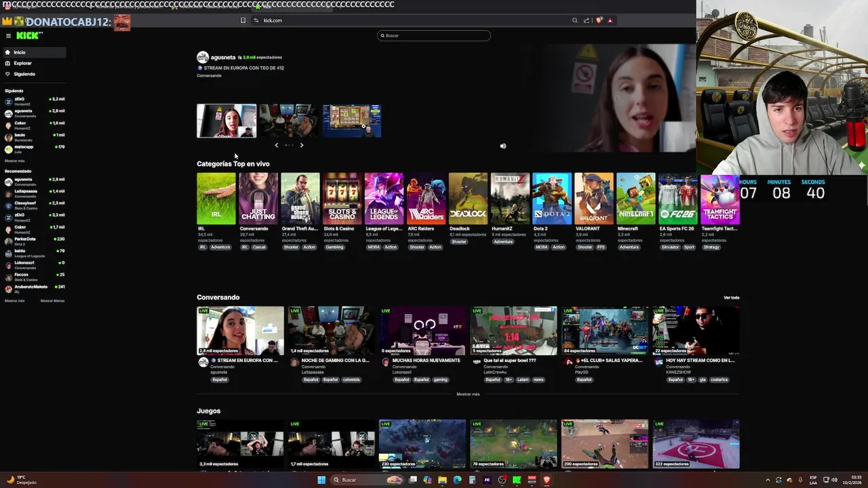Click the browser share icon
868x488 pixels.
coord(587,20)
